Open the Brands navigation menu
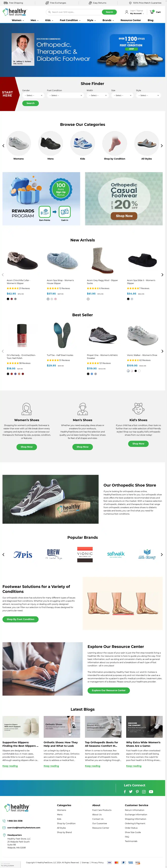 (108, 20)
